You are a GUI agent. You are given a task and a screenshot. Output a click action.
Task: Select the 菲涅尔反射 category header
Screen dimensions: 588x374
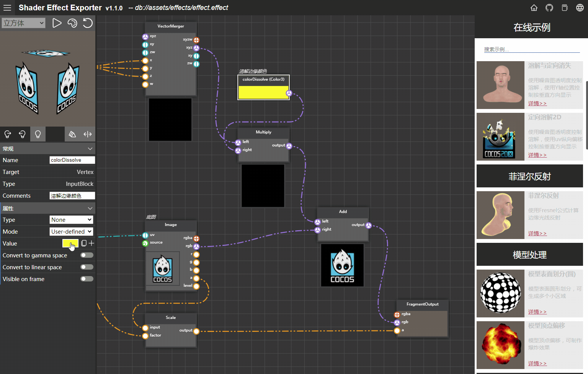(529, 176)
